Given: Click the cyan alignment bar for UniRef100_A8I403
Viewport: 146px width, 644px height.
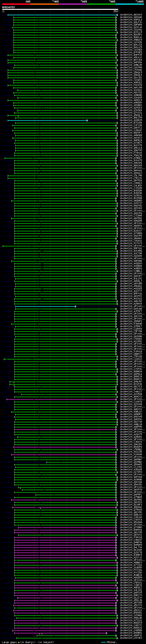Looking at the screenshot, I should coord(63,15).
